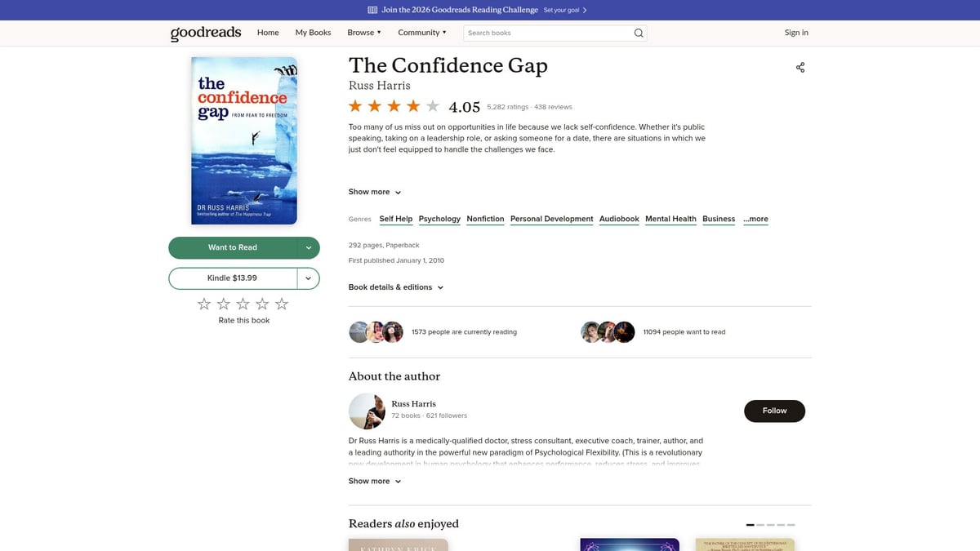Click the 4.05 rating star bar

pyautogui.click(x=393, y=105)
